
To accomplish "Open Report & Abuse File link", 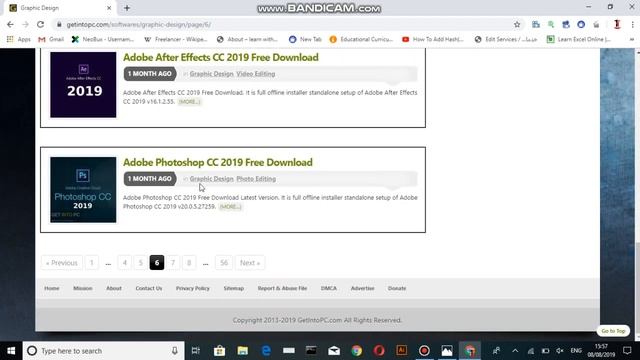I will point(282,288).
